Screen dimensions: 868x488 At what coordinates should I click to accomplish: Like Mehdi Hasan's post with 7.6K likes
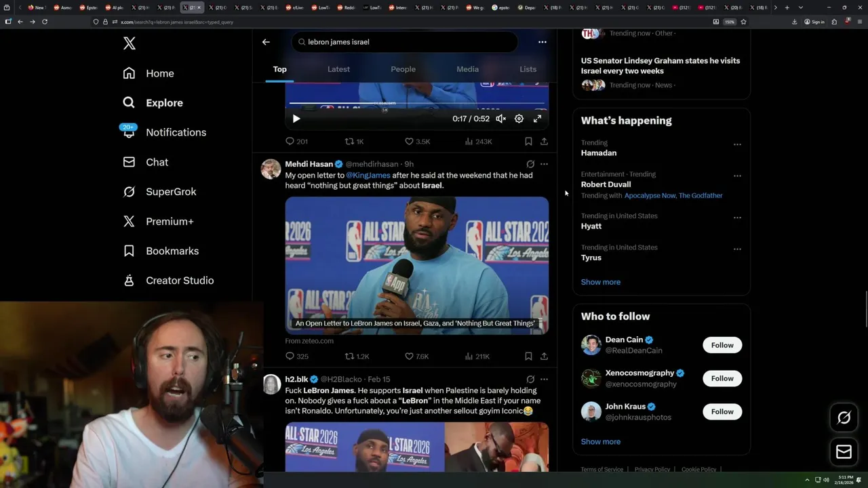[x=417, y=357]
